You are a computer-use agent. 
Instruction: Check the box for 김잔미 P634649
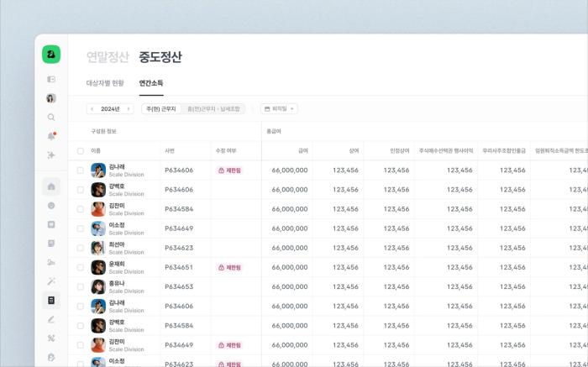(81, 345)
